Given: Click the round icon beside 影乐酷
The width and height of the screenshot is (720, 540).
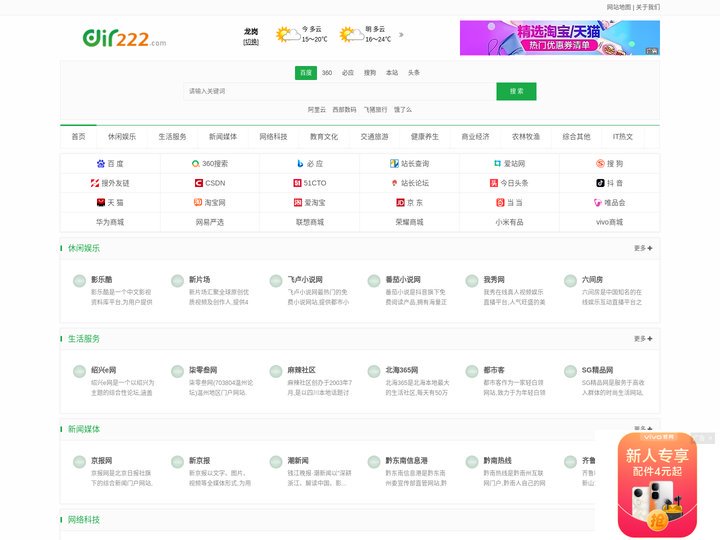Looking at the screenshot, I should [x=79, y=281].
